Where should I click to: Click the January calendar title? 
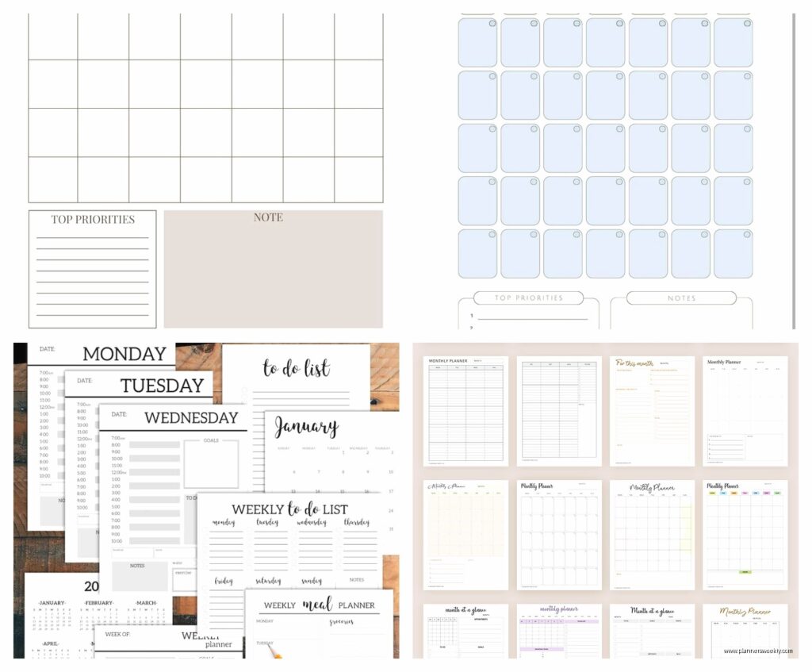pos(306,428)
